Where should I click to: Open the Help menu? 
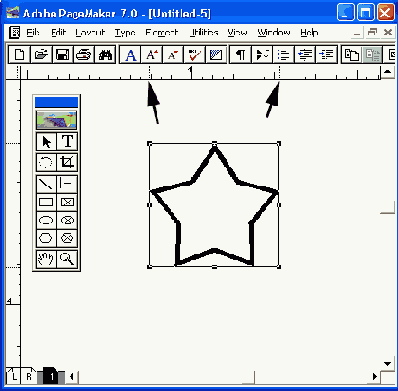309,33
